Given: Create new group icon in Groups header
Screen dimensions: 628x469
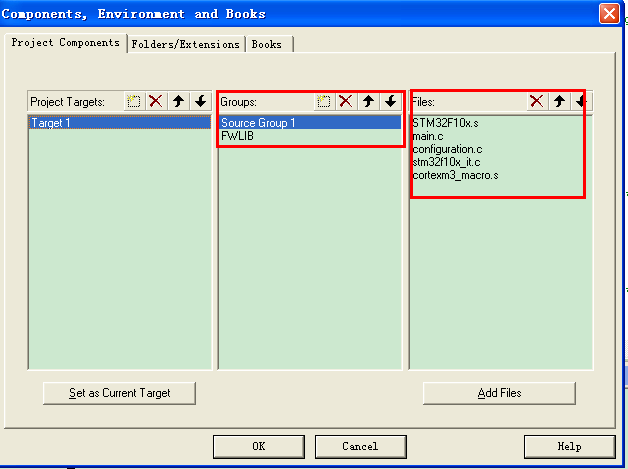Looking at the screenshot, I should pos(323,101).
